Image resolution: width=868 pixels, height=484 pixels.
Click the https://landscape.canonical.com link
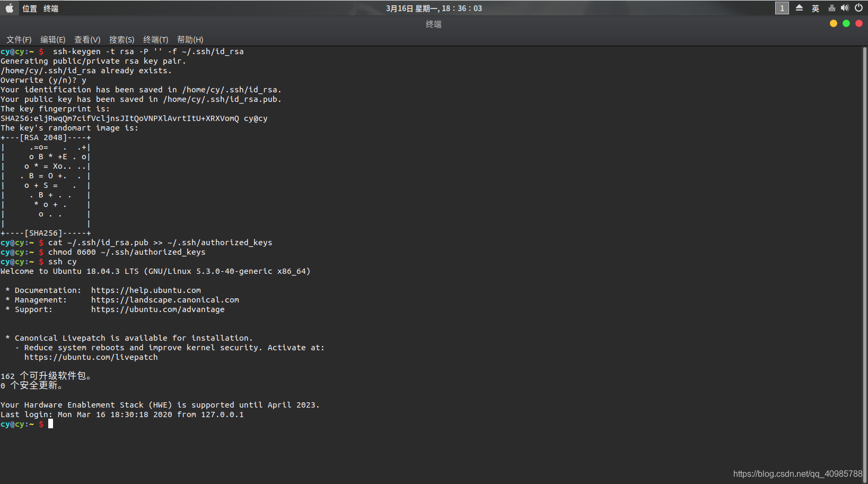pos(165,300)
